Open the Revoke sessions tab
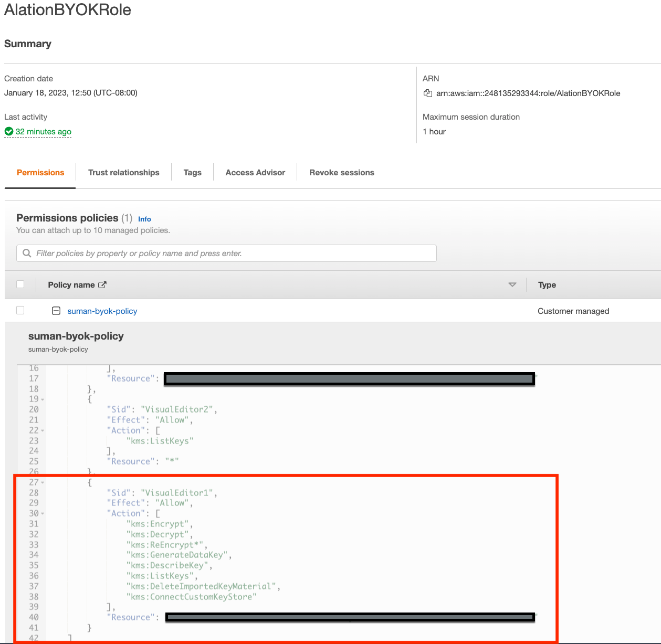Viewport: 661px width, 644px height. [x=342, y=173]
